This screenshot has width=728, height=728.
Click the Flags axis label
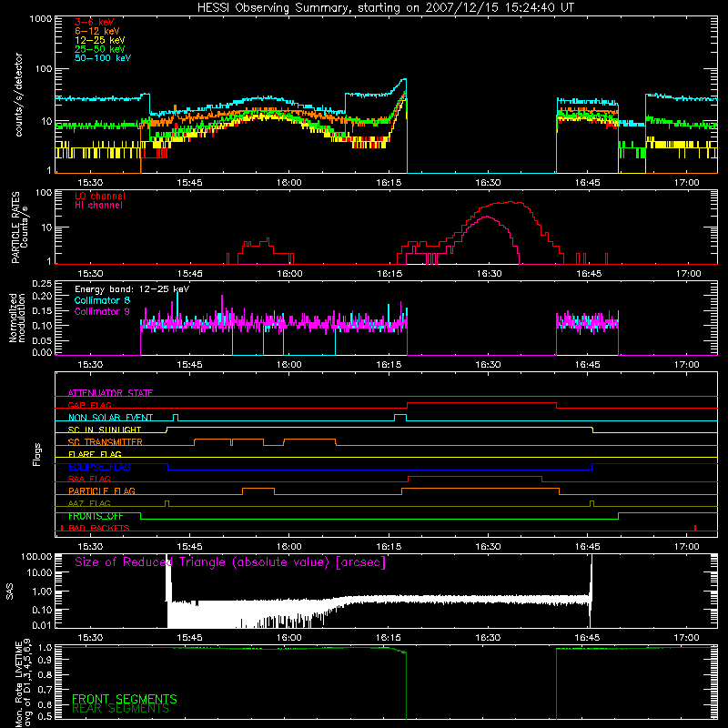36,454
